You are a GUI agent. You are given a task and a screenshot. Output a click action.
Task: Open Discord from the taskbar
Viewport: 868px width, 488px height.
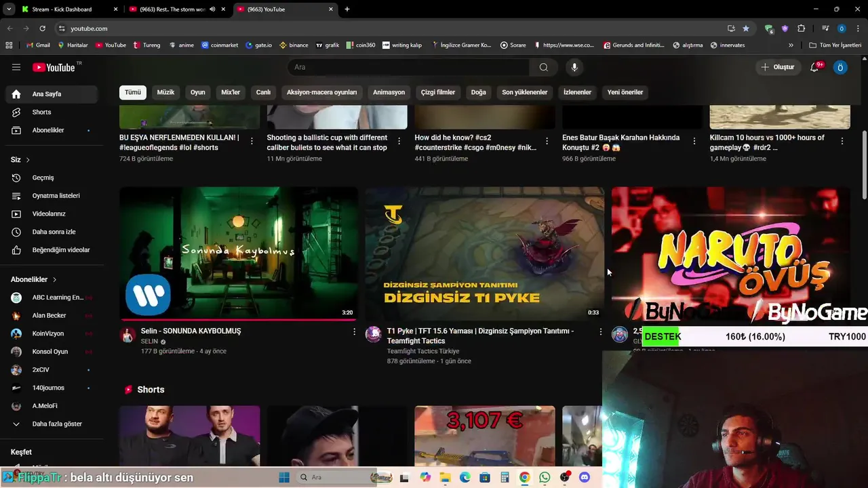tap(585, 477)
